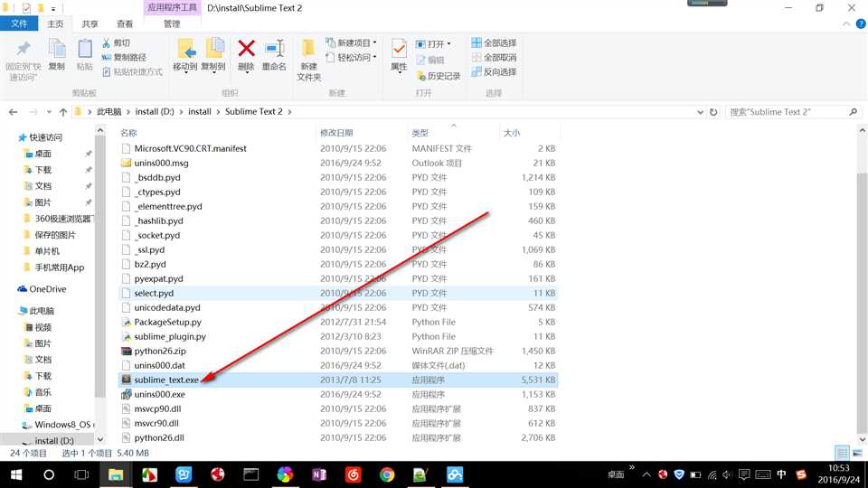Select install (D:) in navigation pane
The image size is (868, 488).
pos(48,441)
